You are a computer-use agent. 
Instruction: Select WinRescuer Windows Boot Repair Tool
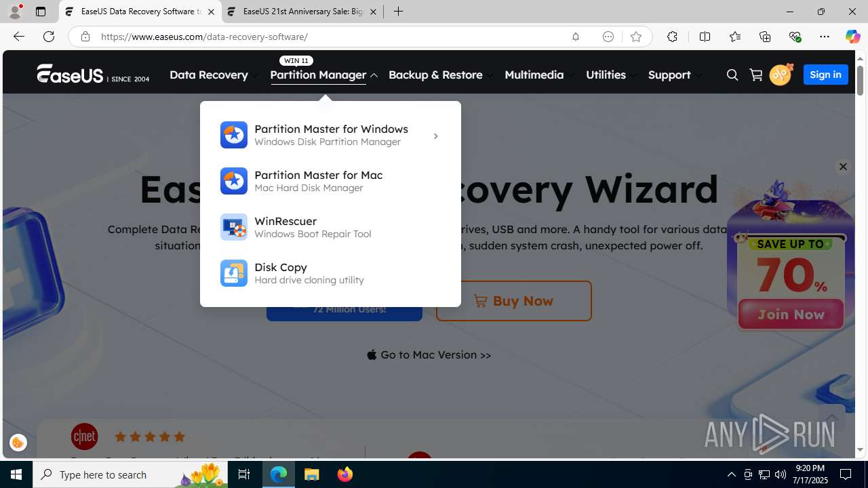tap(330, 227)
